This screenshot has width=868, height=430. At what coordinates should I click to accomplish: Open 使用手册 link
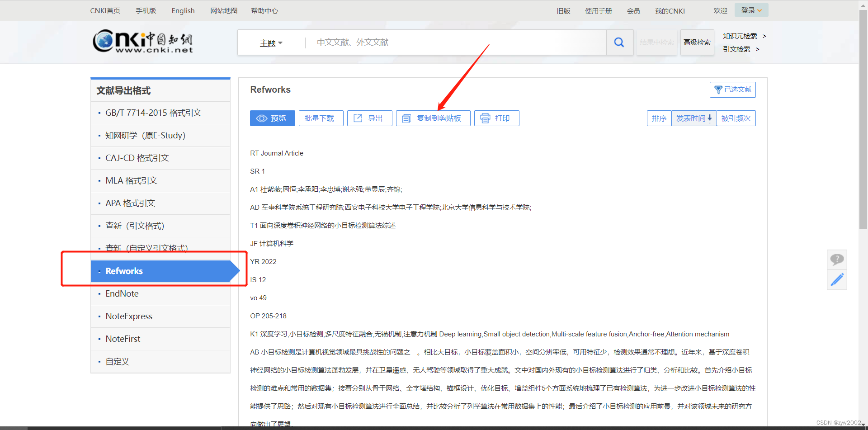point(599,11)
